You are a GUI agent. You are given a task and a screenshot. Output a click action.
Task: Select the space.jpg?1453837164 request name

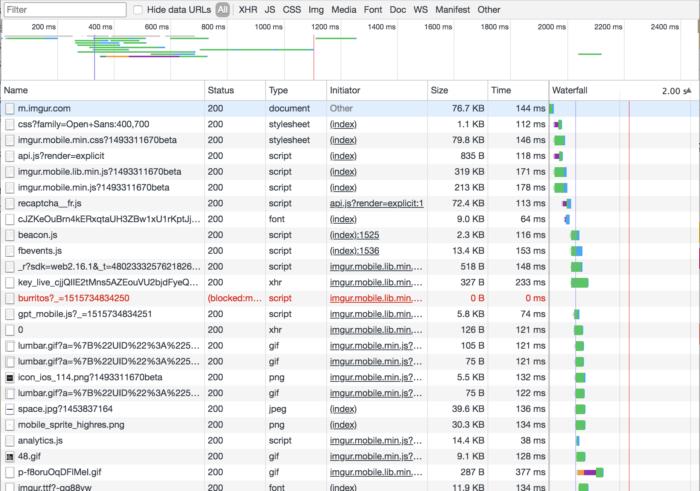(x=65, y=409)
